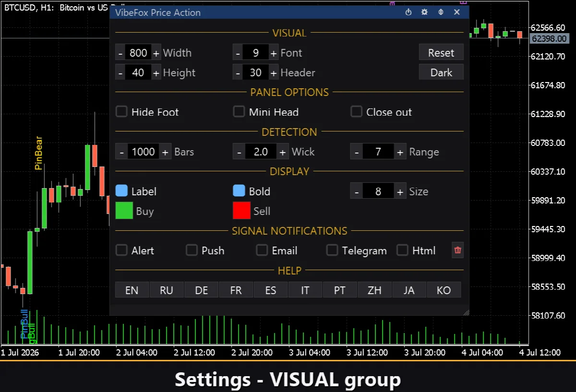This screenshot has height=392, width=576.
Task: Click the Wick input field showing 2.0
Action: [x=261, y=152]
